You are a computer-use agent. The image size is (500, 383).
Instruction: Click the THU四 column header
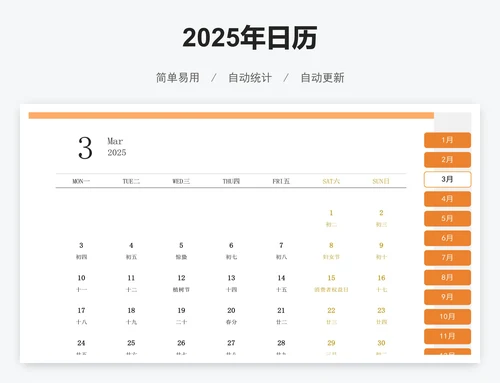coord(231,181)
